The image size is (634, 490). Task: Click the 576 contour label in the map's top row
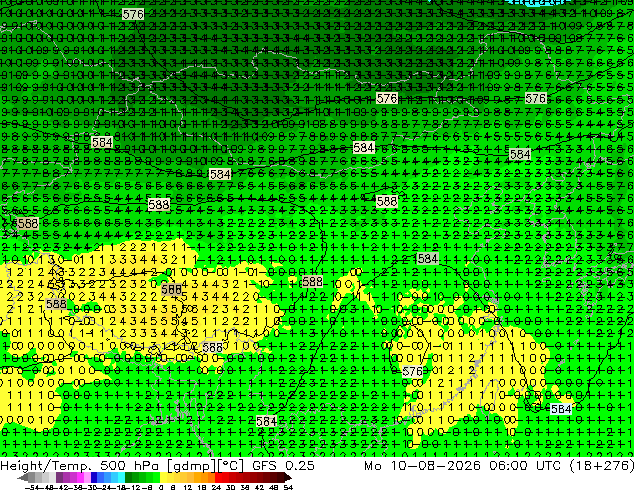click(x=133, y=15)
